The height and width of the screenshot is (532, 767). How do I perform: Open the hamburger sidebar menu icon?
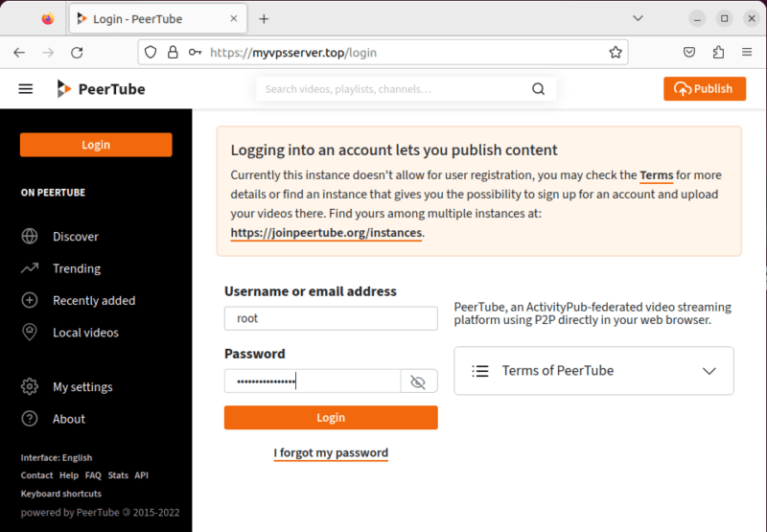point(26,89)
